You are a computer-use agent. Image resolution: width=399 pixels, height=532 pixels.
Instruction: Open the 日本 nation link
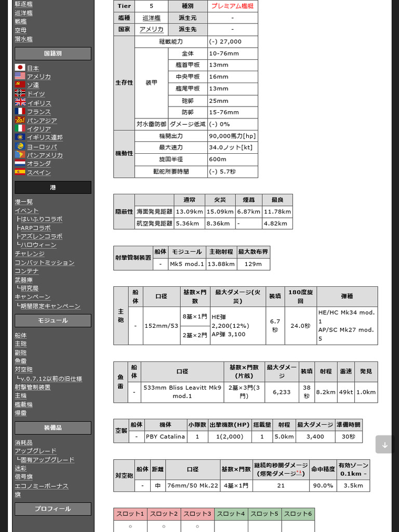click(33, 68)
